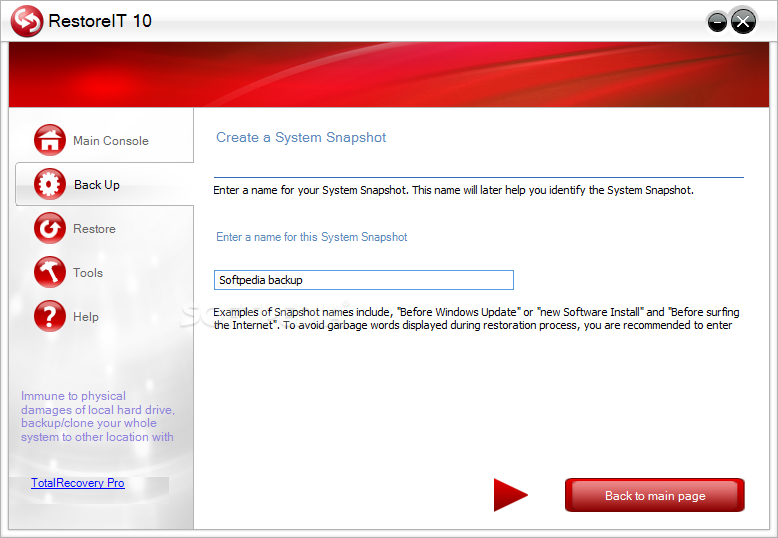Minimize the RestoreIT window
The width and height of the screenshot is (778, 538).
click(717, 22)
